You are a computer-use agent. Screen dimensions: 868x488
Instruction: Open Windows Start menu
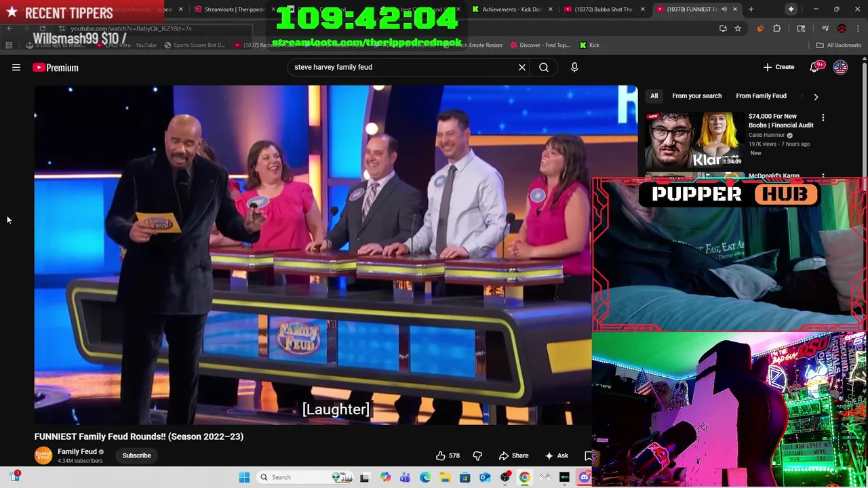coord(244,477)
